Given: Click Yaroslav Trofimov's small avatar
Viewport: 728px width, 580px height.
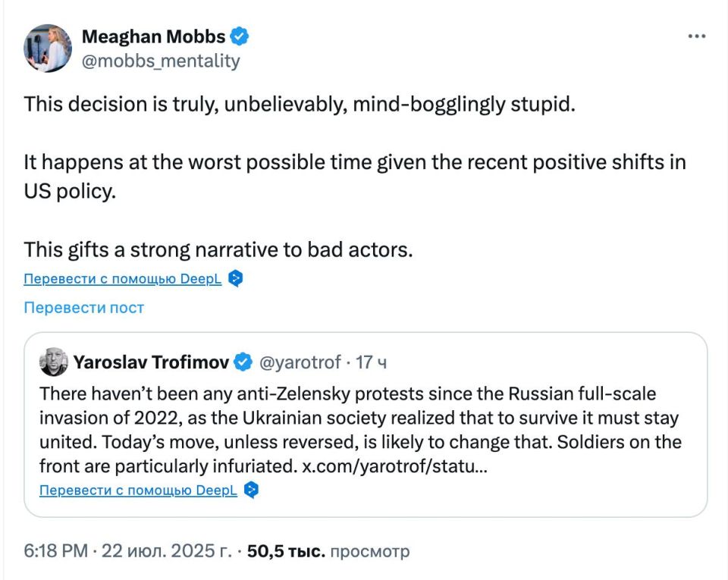Looking at the screenshot, I should [53, 362].
